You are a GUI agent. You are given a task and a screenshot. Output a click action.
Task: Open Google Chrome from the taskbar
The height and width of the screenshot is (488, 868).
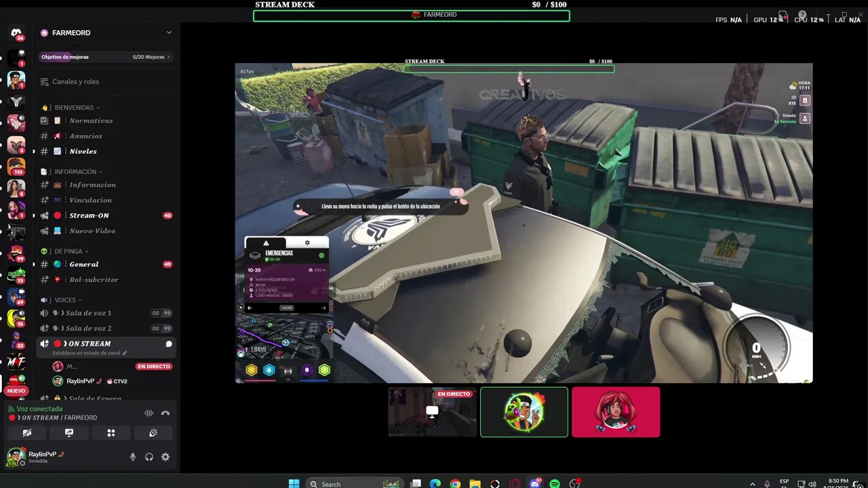point(455,483)
